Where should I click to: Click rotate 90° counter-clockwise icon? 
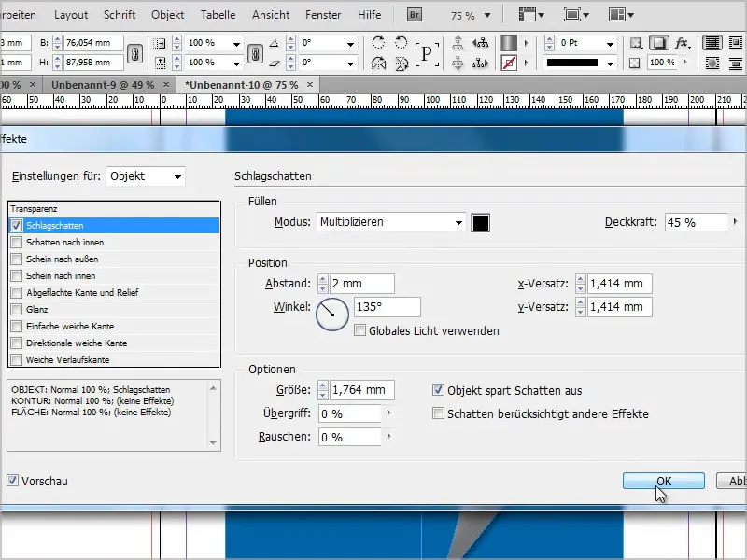402,42
